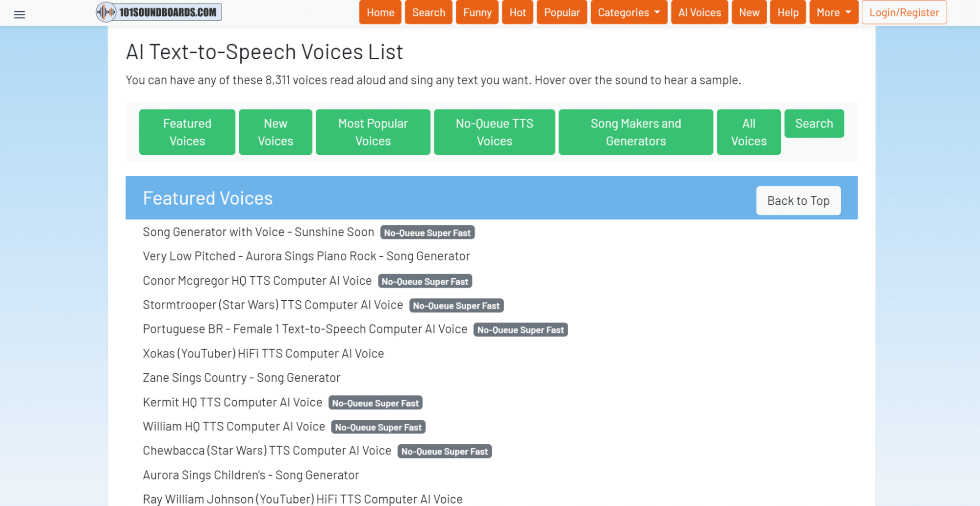Screen dimensions: 980x506
Task: Click the Login/Register button
Action: (904, 12)
